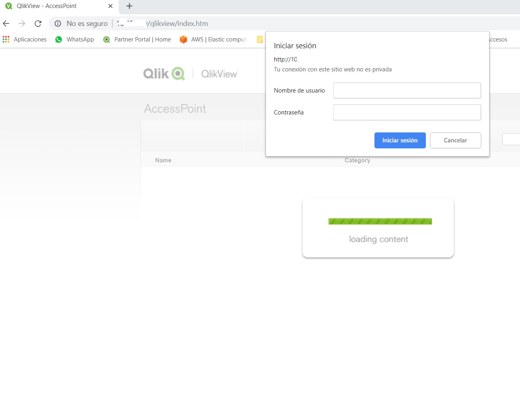Open the site info 'No es seguro' icon

(58, 24)
